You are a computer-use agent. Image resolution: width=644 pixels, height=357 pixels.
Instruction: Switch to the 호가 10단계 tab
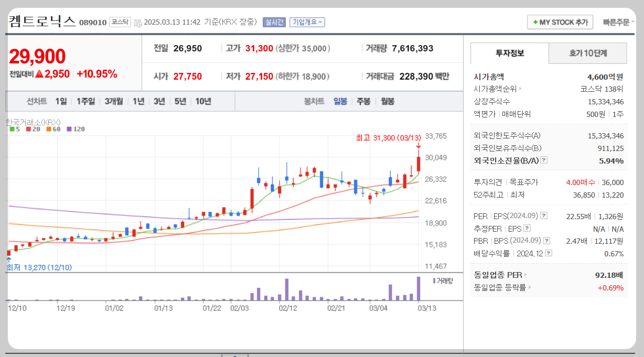point(587,53)
